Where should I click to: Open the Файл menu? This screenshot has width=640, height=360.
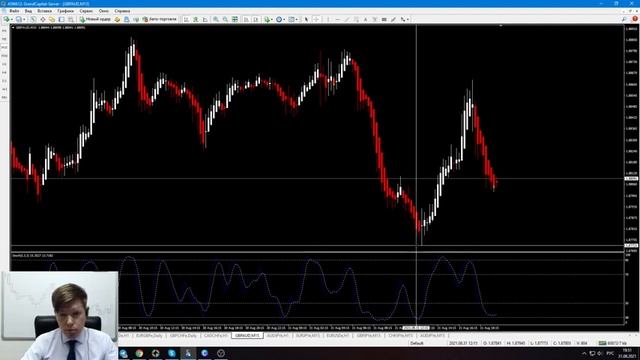(14, 11)
